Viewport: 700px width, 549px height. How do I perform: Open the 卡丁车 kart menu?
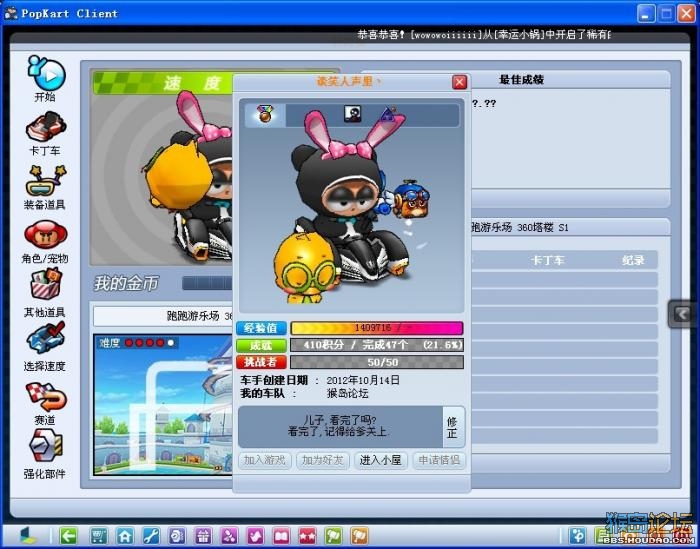tap(45, 127)
